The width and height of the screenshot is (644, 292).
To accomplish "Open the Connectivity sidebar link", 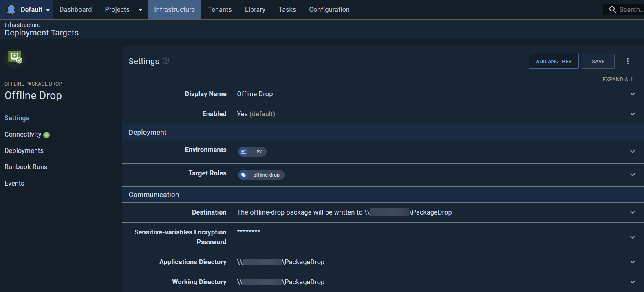I will pyautogui.click(x=23, y=134).
